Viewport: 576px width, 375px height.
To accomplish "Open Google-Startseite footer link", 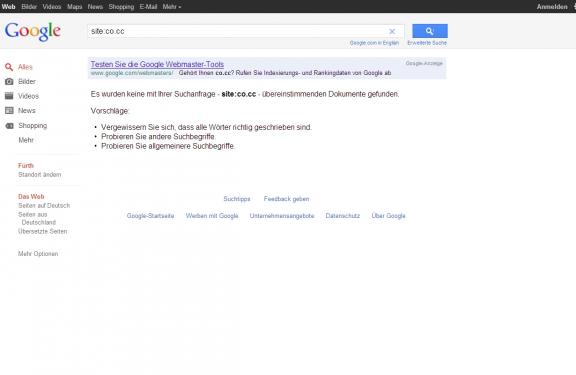I will [x=150, y=216].
